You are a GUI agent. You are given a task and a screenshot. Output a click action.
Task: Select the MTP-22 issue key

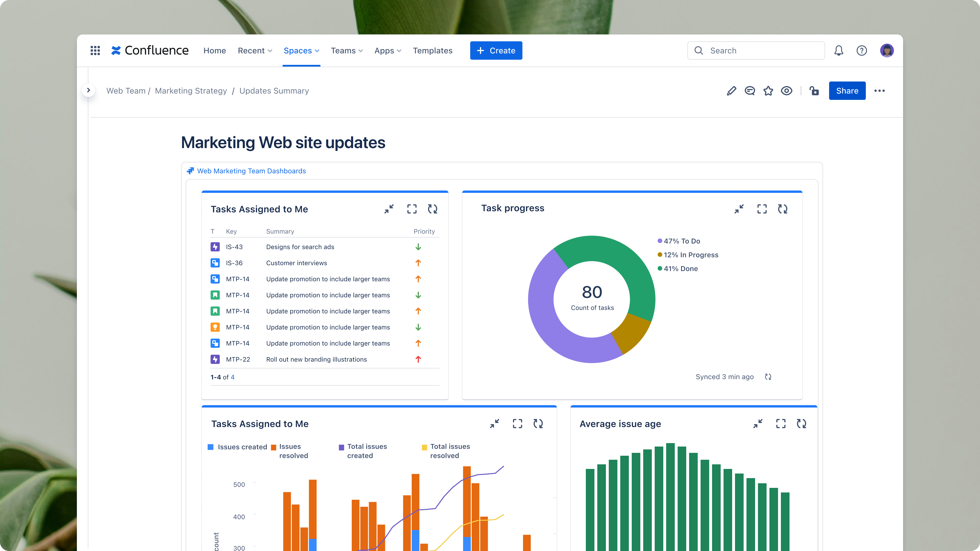tap(238, 359)
